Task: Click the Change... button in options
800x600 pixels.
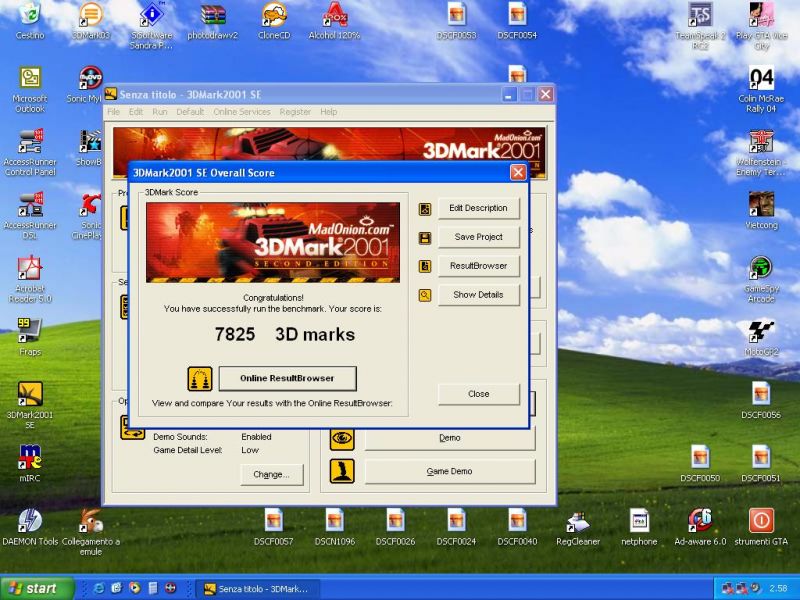Action: point(271,475)
